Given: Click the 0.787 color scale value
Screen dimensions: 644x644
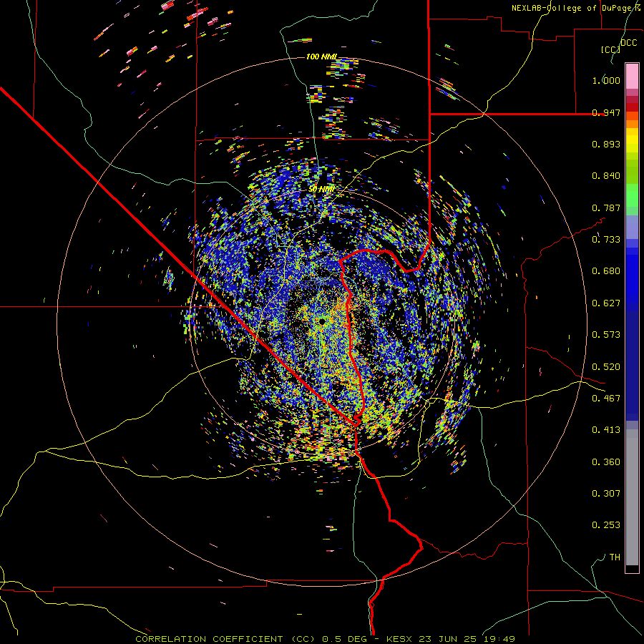Looking at the screenshot, I should pos(606,208).
